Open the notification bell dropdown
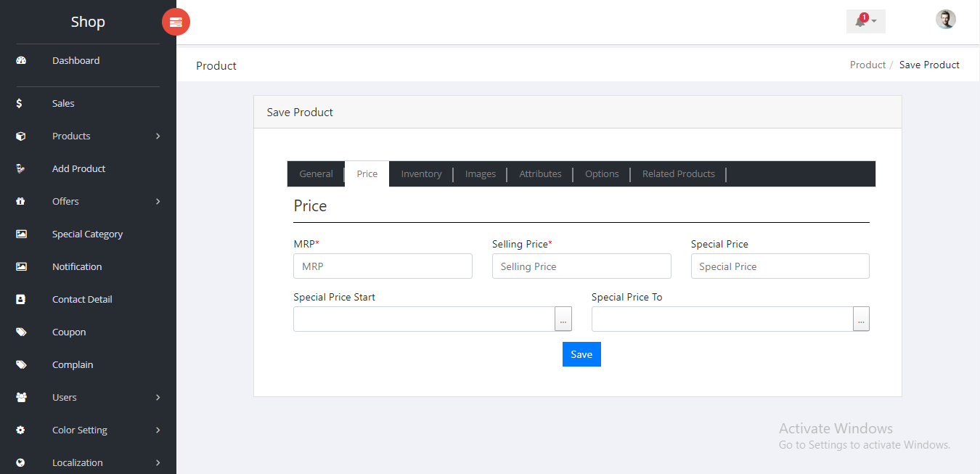 click(865, 21)
